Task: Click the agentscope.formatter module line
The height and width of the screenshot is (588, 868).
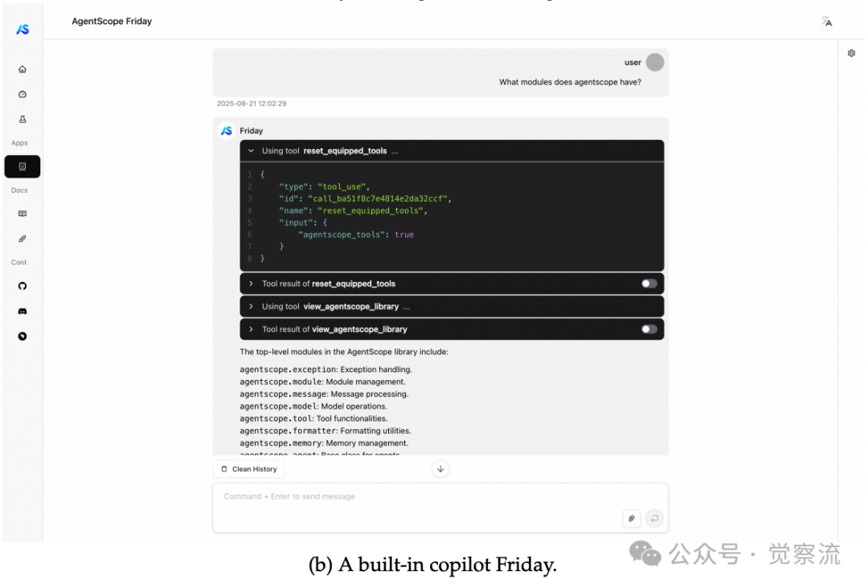Action: (325, 431)
